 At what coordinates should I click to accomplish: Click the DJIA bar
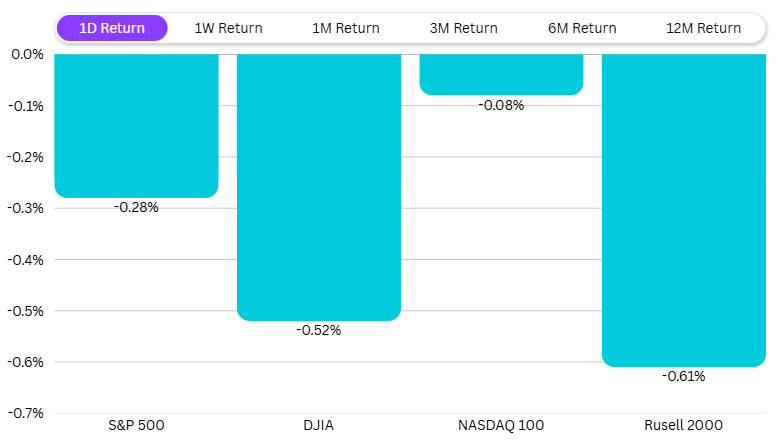click(319, 186)
